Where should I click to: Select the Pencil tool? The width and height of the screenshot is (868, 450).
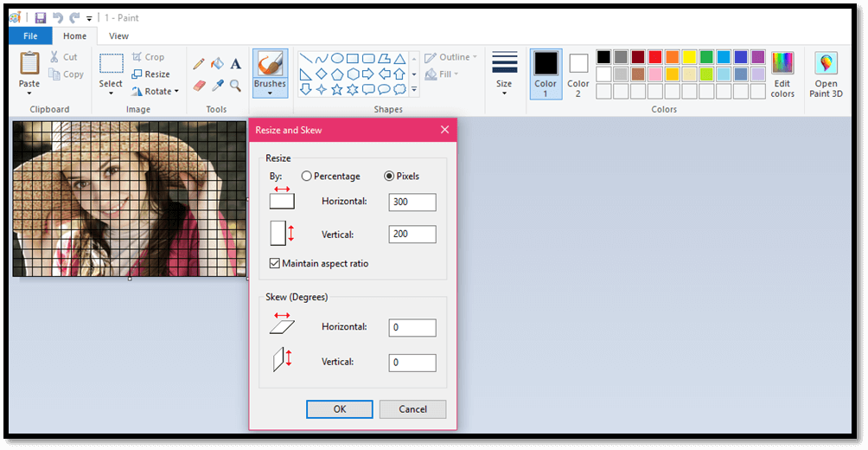(199, 64)
